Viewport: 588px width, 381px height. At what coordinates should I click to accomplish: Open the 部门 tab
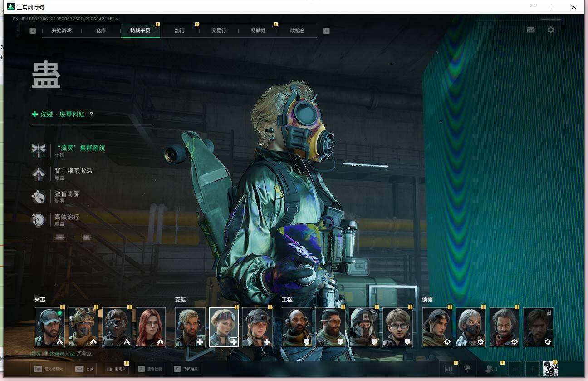[180, 30]
